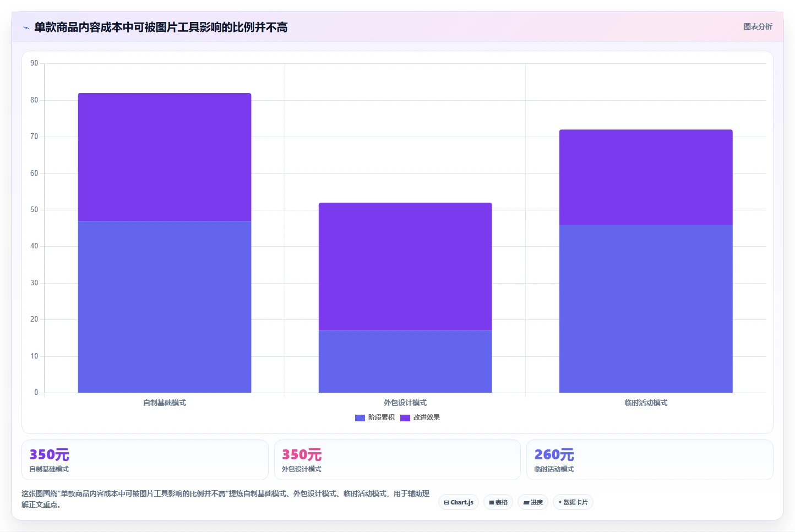This screenshot has width=795, height=532.
Task: Click the 改进效果 legend label
Action: coord(427,417)
